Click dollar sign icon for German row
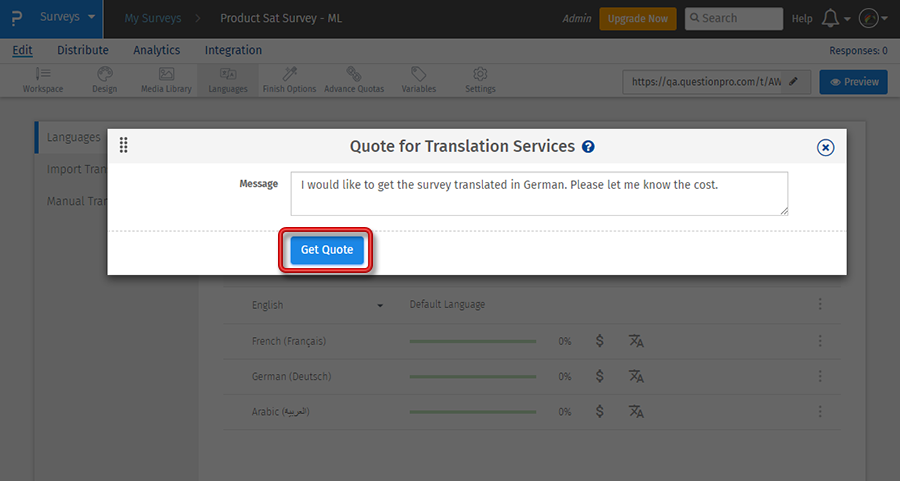 pos(599,376)
